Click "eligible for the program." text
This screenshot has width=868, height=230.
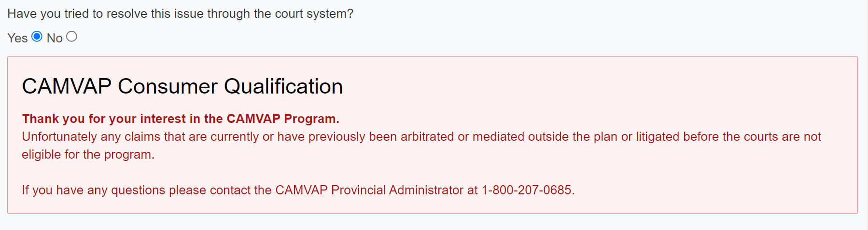coord(88,154)
